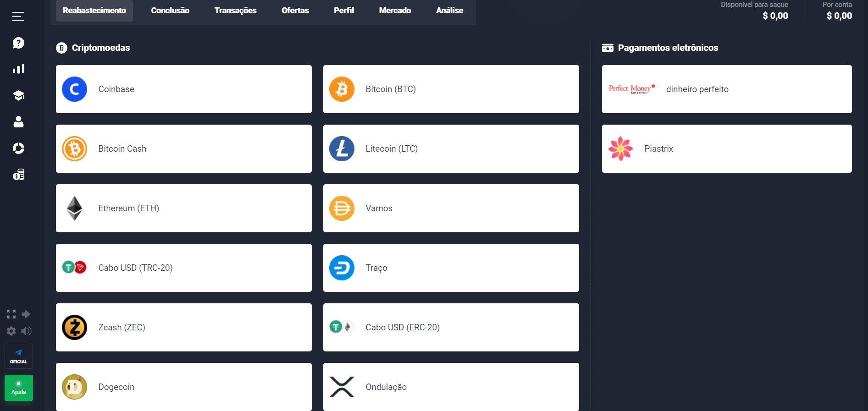
Task: Click the Piastrix flower logo
Action: click(x=620, y=148)
